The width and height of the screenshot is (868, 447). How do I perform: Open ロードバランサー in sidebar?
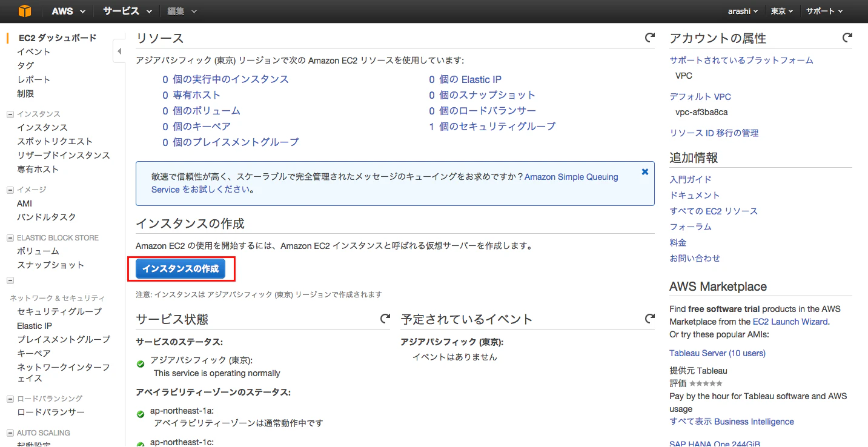pyautogui.click(x=51, y=412)
